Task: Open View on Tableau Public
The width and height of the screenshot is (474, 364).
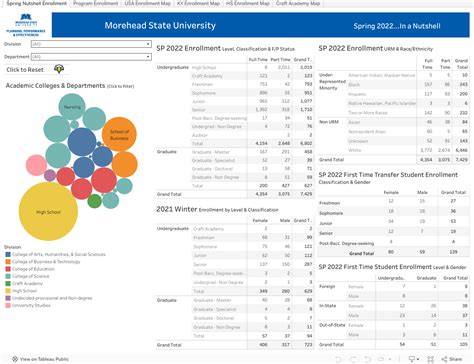Action: [40, 359]
